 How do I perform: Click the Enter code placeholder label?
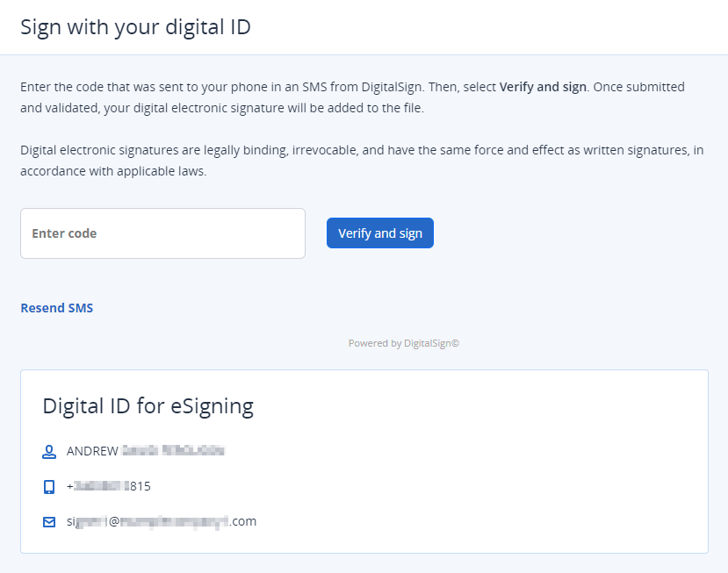[64, 233]
